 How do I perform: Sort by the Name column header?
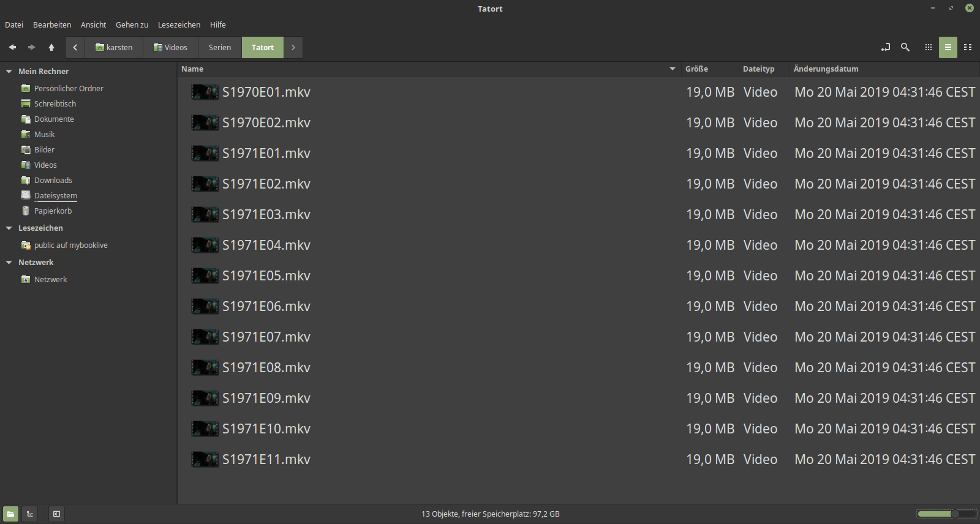click(x=429, y=69)
